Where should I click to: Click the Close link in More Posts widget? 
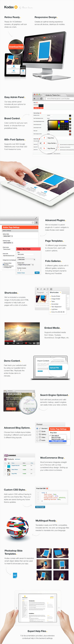[23, 273]
